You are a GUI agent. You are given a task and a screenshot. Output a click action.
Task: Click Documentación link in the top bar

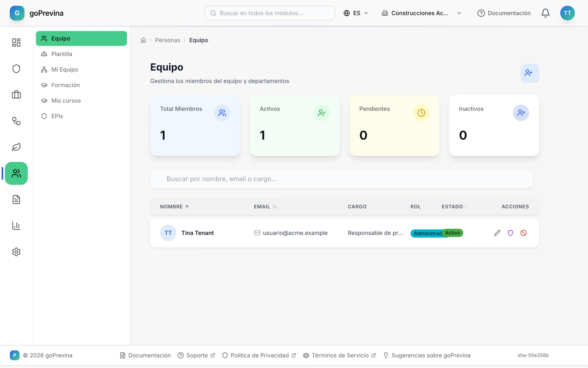point(504,13)
